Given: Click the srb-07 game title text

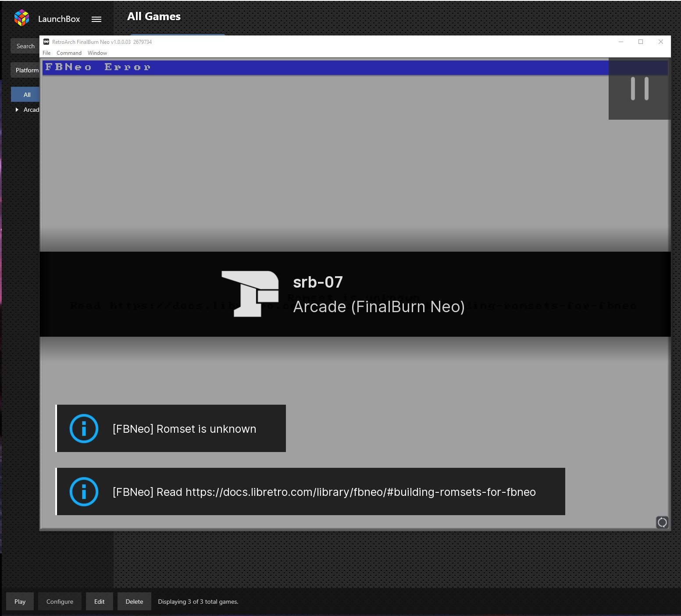Looking at the screenshot, I should (318, 282).
